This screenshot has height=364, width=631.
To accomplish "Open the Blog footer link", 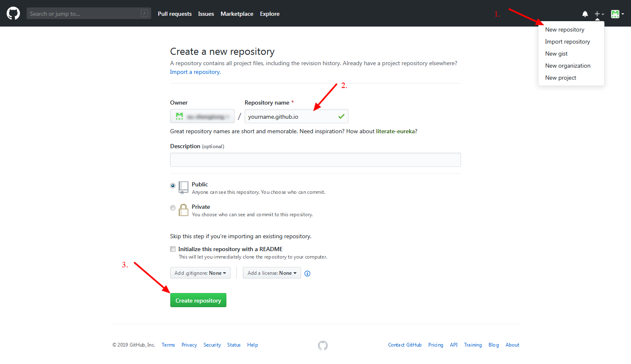I will pos(494,345).
